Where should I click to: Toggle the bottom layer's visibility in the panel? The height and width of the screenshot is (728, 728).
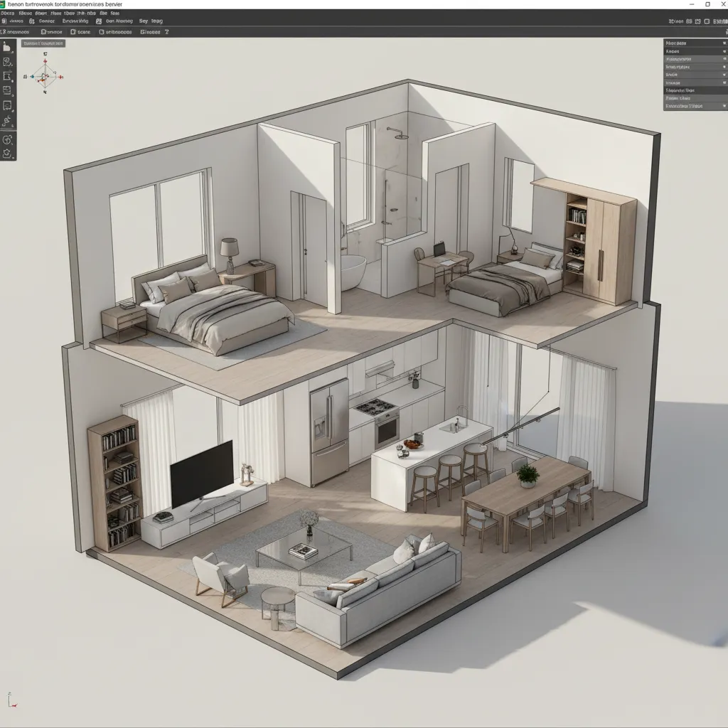click(x=724, y=105)
